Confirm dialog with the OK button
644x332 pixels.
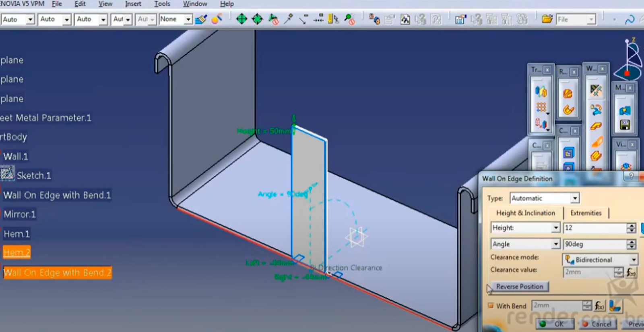tap(554, 324)
